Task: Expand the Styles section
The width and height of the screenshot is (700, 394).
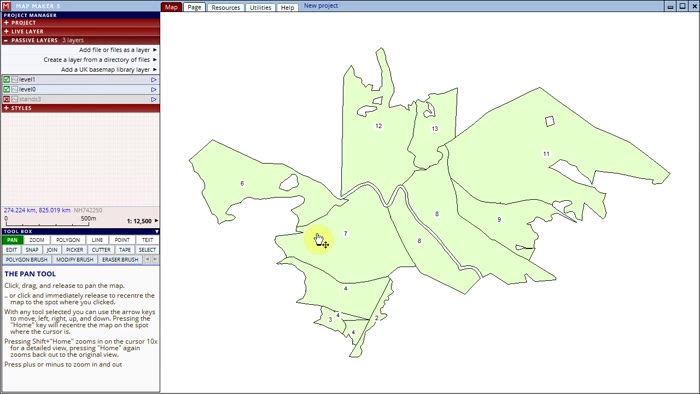Action: pyautogui.click(x=80, y=108)
